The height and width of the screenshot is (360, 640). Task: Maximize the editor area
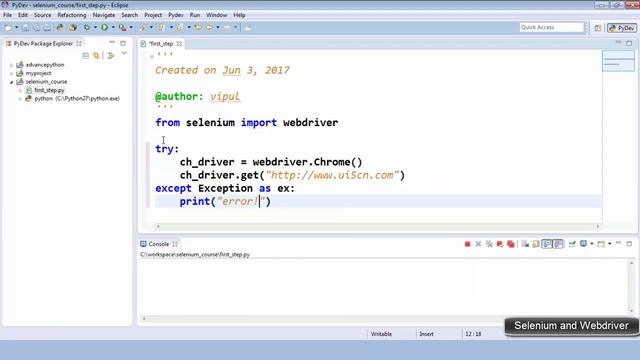click(x=629, y=43)
